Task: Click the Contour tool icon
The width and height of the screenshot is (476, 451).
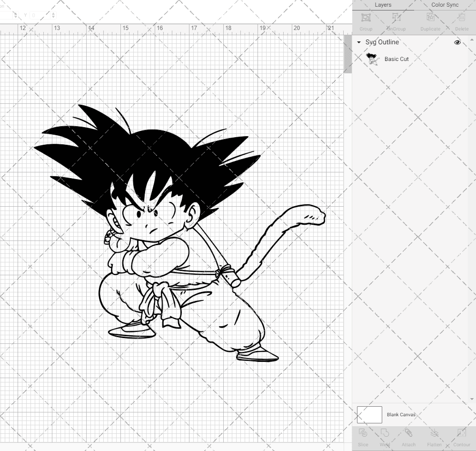Action: 461,433
